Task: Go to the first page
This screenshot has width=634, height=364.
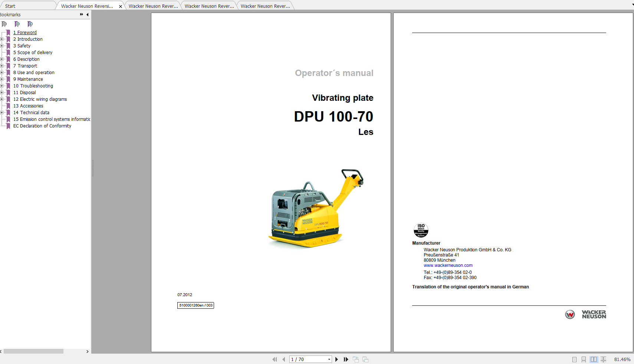Action: (x=275, y=359)
